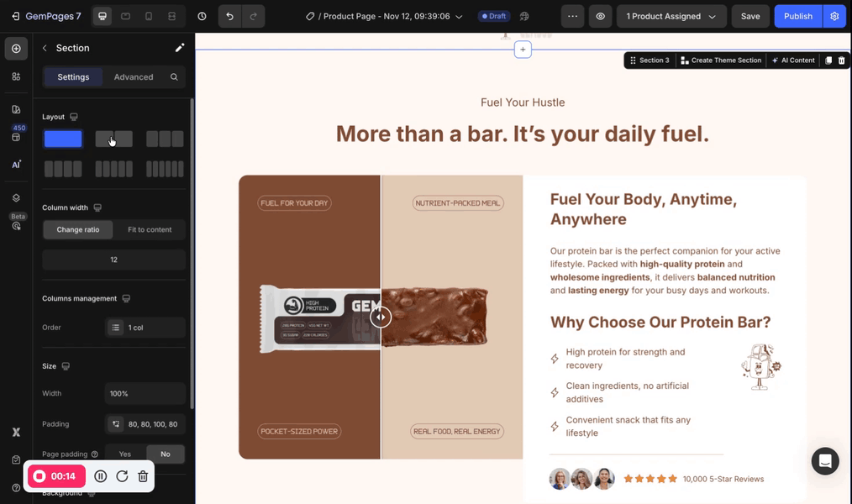Open the three-dots more options menu
The height and width of the screenshot is (504, 852).
[x=572, y=16]
